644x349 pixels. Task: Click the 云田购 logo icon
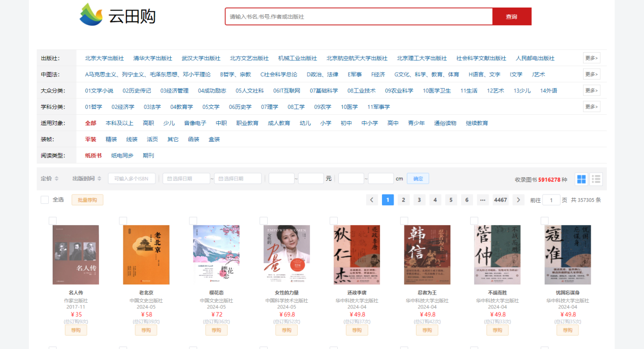point(91,15)
